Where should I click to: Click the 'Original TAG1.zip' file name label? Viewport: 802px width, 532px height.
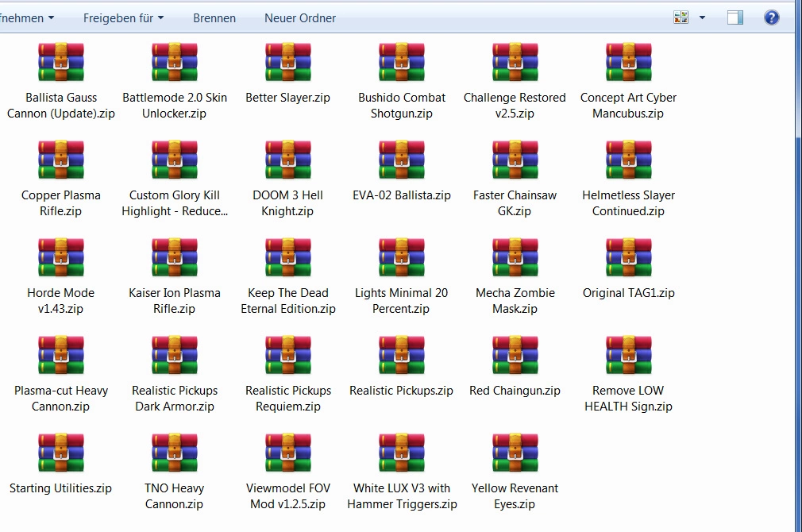[629, 293]
